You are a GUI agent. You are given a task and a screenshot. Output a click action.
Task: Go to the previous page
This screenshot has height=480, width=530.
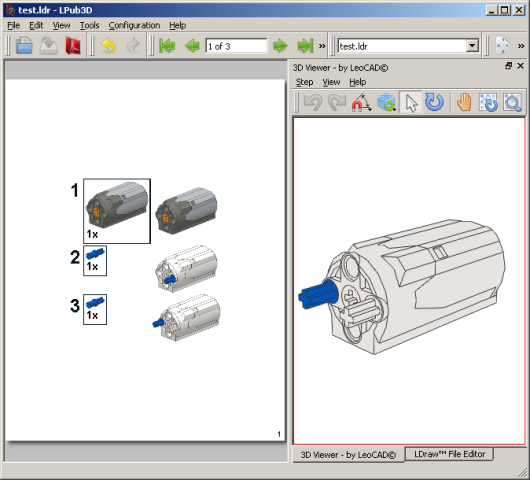pos(192,46)
